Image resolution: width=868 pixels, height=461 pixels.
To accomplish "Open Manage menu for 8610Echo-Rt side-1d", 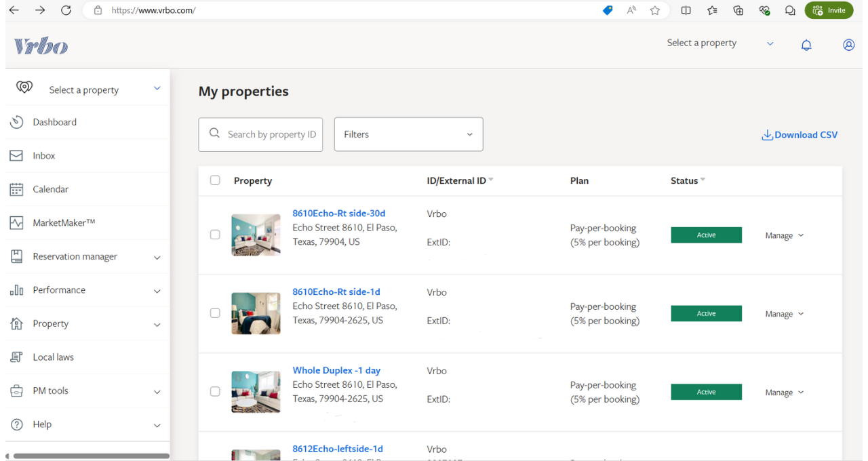I will (784, 314).
